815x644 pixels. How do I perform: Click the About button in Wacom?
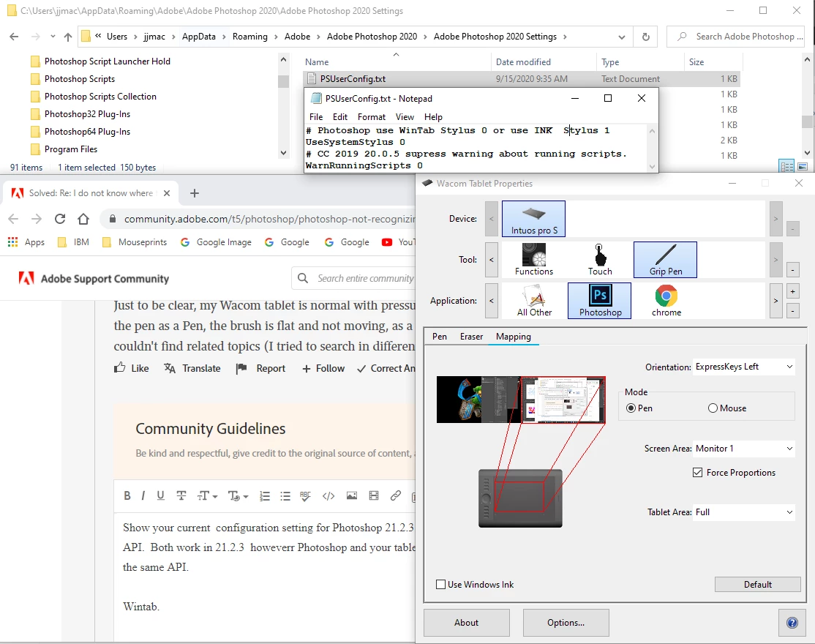point(466,622)
